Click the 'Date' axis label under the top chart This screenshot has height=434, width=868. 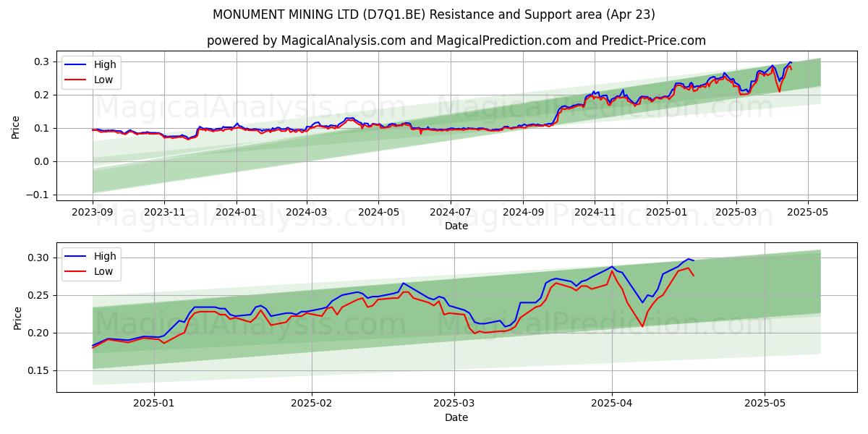click(456, 226)
